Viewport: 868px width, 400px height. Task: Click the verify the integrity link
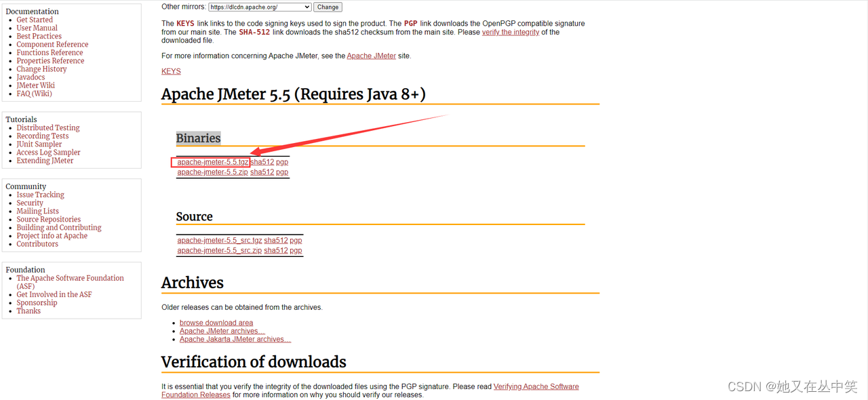[x=511, y=32]
